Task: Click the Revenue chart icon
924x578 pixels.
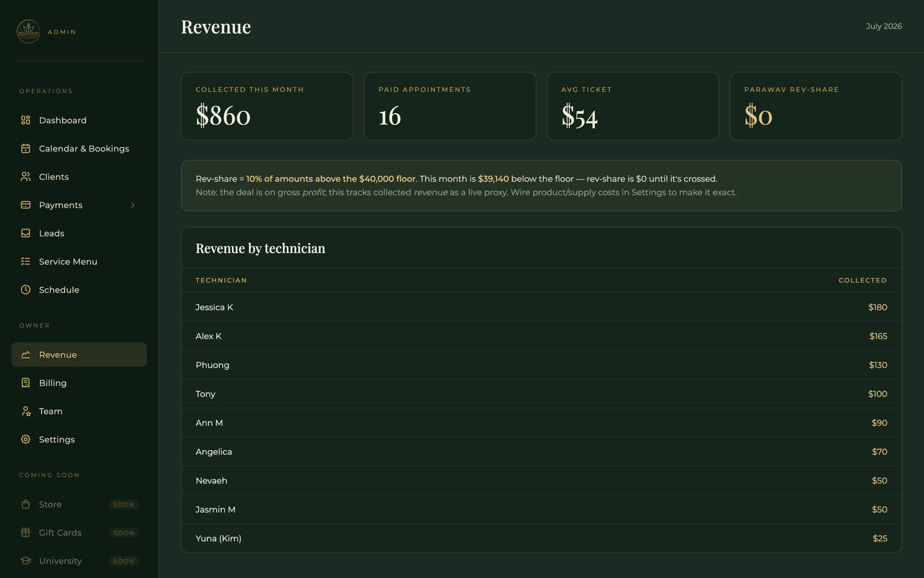Action: 25,355
